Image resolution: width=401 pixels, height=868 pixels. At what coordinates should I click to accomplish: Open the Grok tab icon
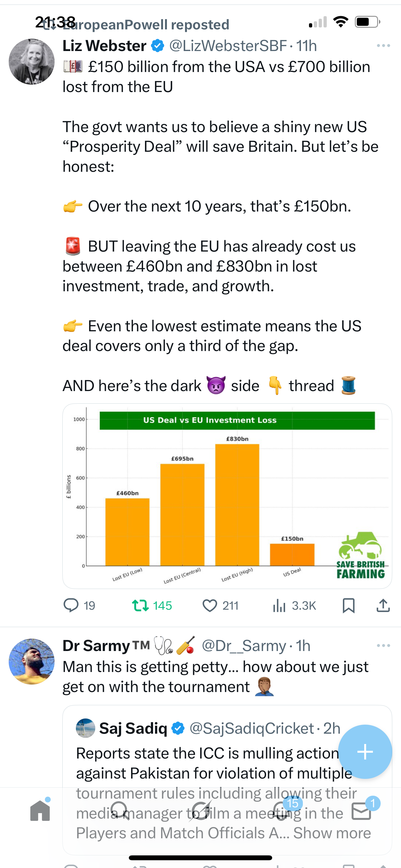pyautogui.click(x=201, y=811)
